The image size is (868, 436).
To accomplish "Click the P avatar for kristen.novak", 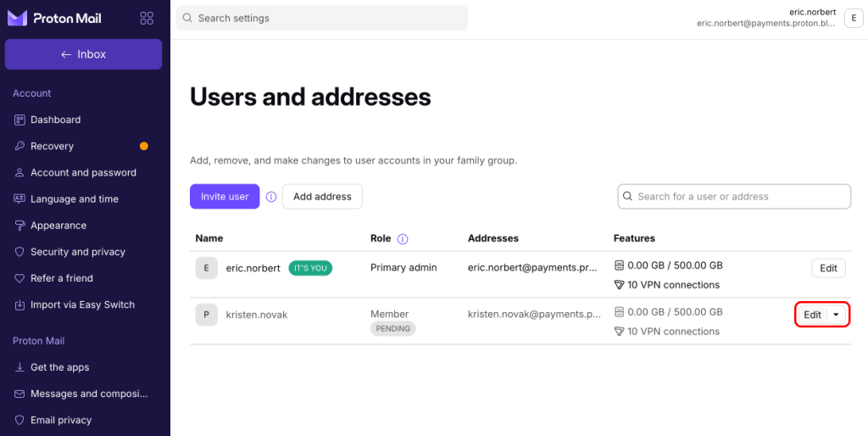I will tap(207, 315).
